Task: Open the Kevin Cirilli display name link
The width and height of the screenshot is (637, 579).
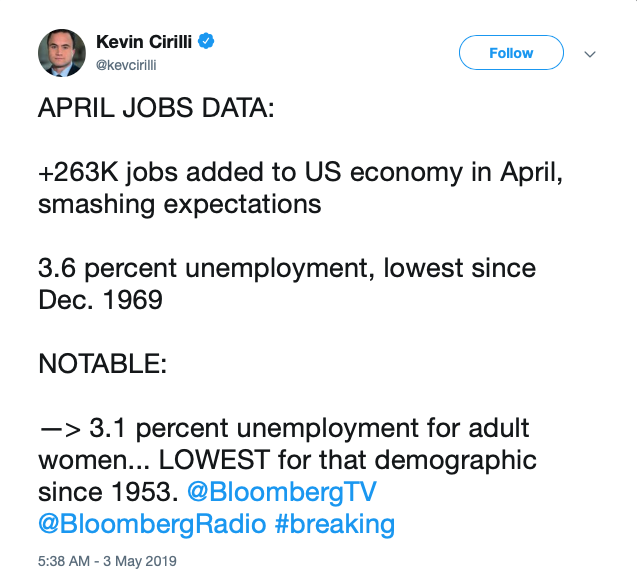Action: (x=144, y=41)
